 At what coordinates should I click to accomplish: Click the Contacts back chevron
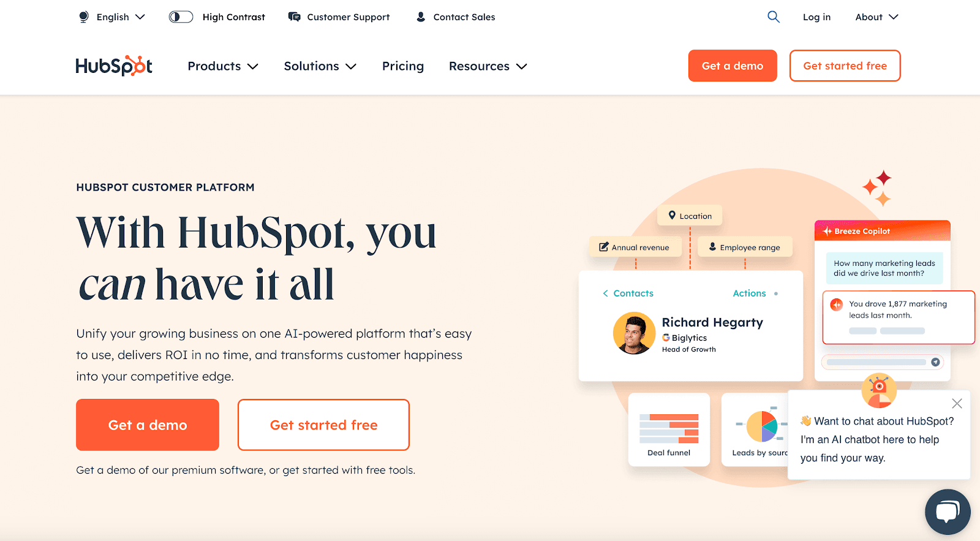point(605,293)
